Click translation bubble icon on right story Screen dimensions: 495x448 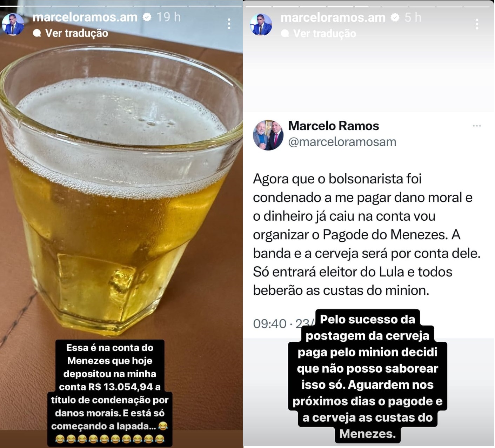[285, 34]
